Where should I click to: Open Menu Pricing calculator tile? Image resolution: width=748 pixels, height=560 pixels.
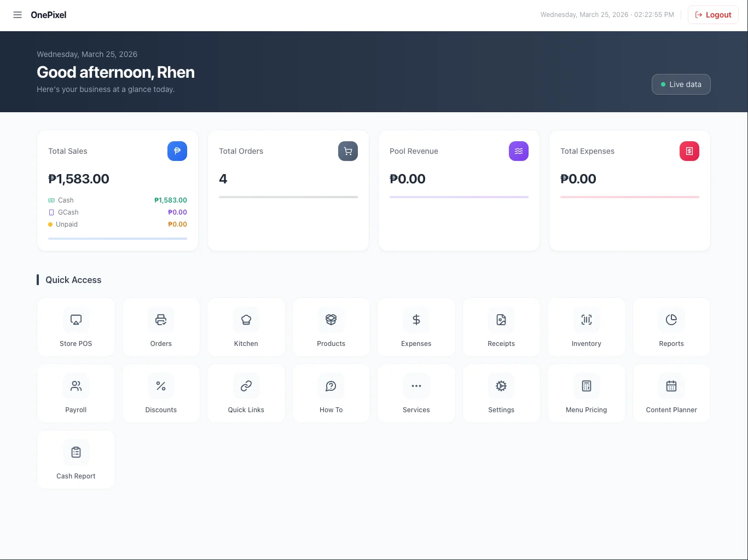pos(587,394)
